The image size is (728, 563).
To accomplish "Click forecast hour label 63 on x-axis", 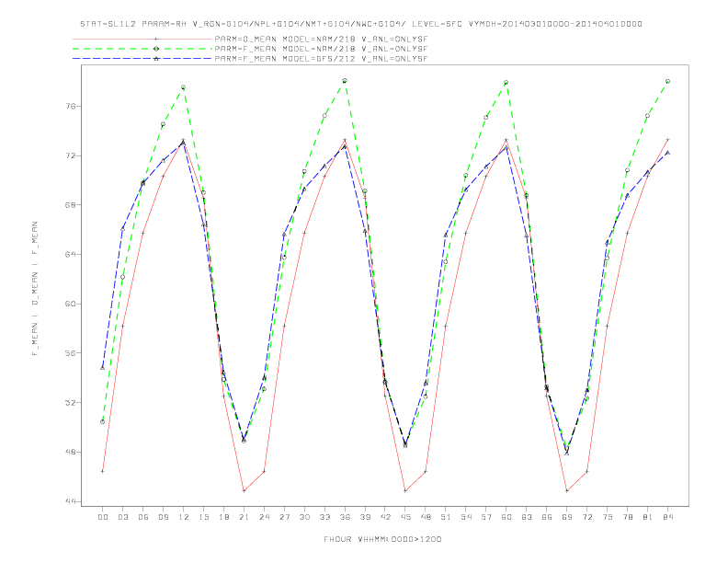I will tap(527, 517).
